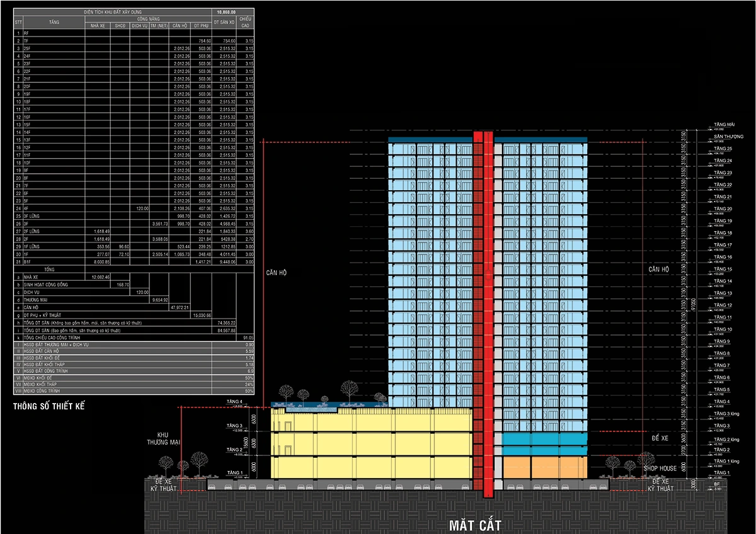The width and height of the screenshot is (756, 534).
Task: Select the parking total "12,082.46"
Action: [101, 276]
